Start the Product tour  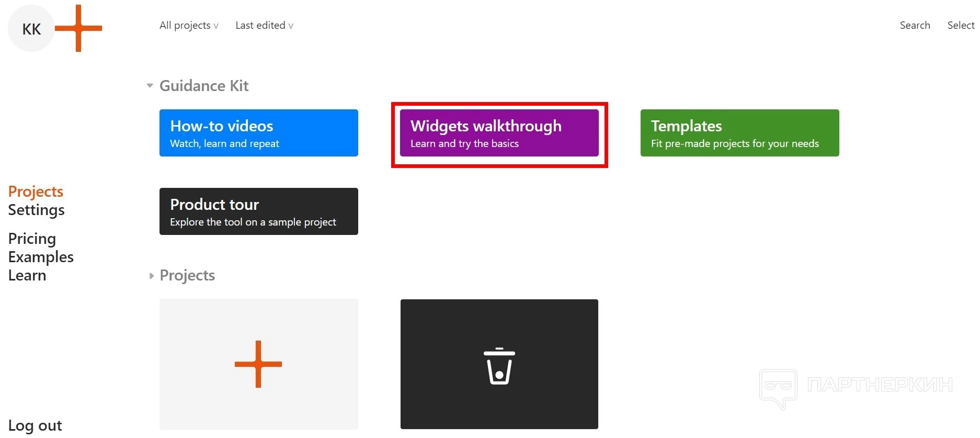pyautogui.click(x=258, y=211)
